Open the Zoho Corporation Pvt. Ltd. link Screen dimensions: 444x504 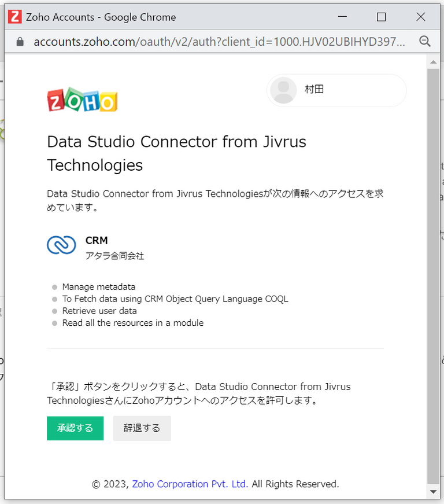pos(190,484)
